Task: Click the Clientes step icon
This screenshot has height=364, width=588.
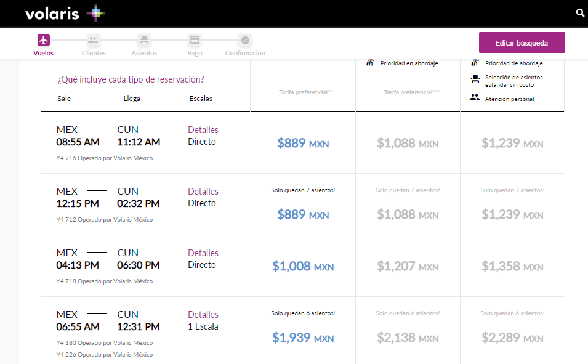Action: tap(93, 41)
